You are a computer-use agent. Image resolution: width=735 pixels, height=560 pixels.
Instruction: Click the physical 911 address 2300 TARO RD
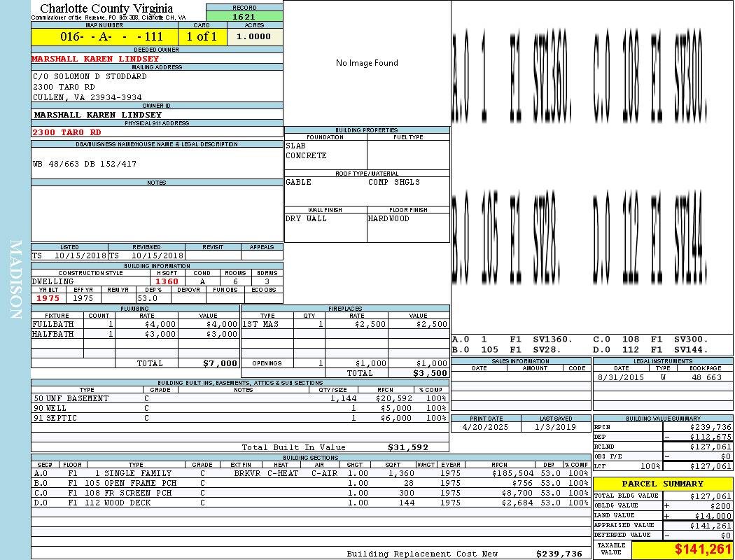66,132
